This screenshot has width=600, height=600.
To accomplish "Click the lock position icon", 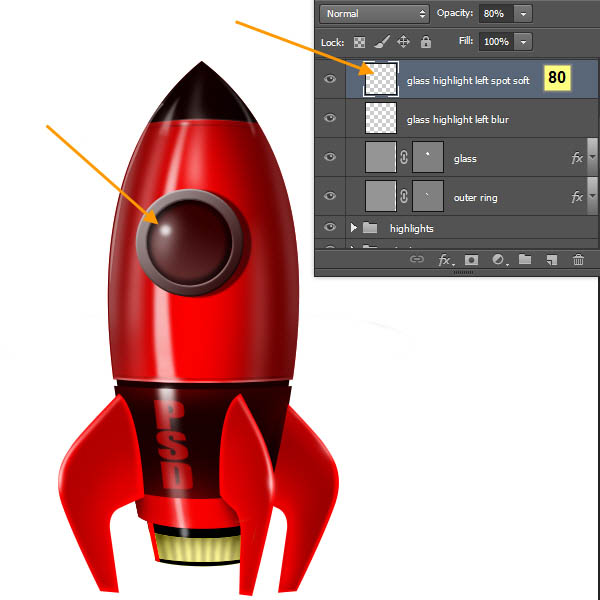I will 404,42.
